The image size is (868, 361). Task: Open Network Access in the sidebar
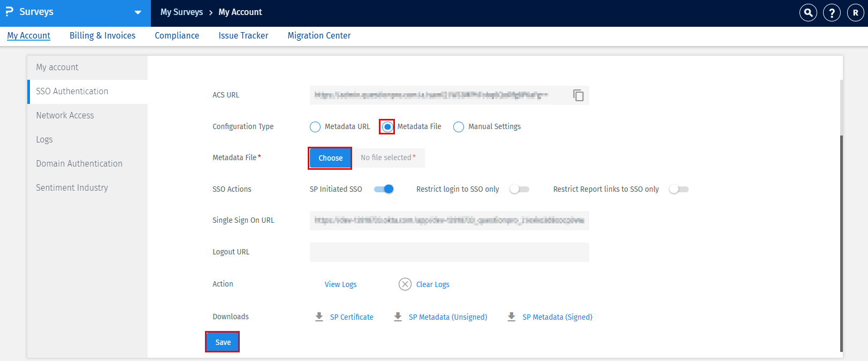click(x=65, y=115)
